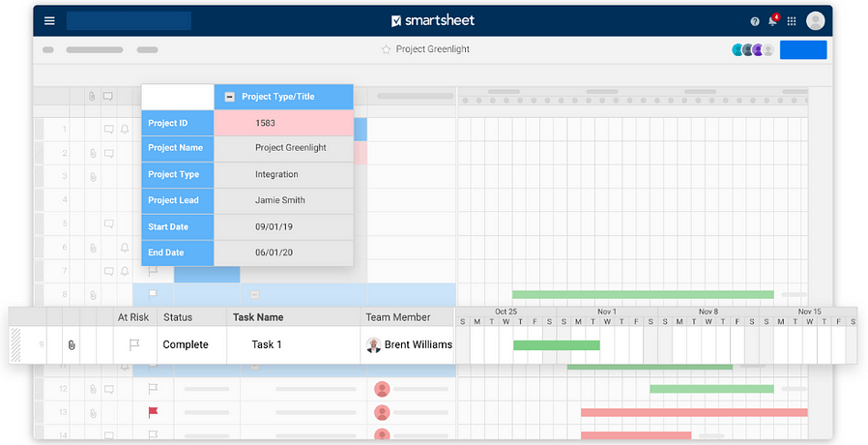Click the comments column header icon

[108, 97]
